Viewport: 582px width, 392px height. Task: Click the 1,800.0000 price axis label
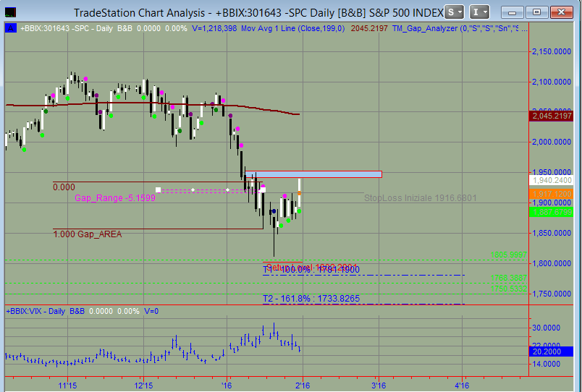coord(551,263)
